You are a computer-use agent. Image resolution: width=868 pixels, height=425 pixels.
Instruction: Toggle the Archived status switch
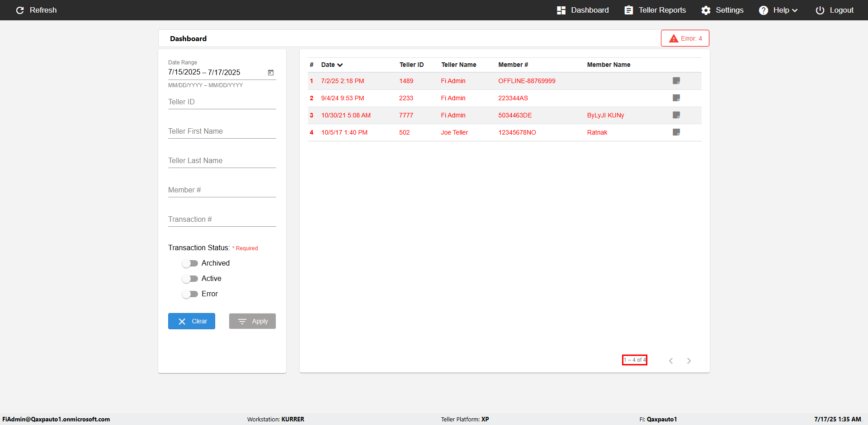[x=190, y=263]
